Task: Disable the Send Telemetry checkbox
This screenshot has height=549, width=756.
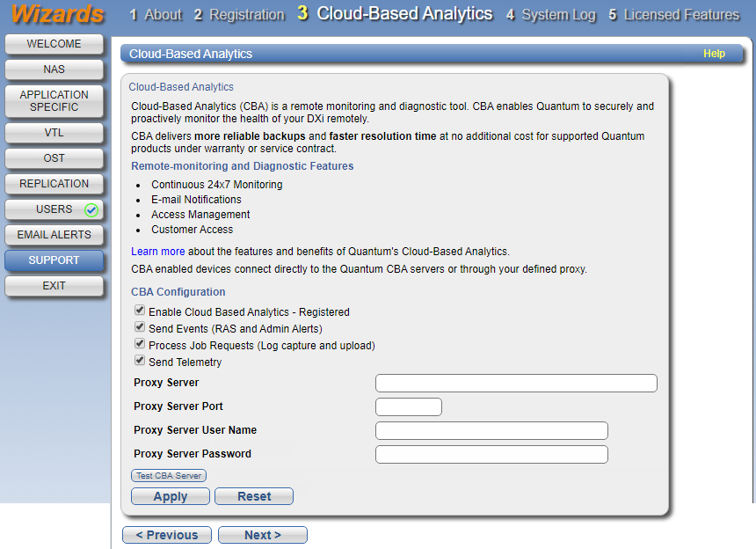Action: coord(140,361)
